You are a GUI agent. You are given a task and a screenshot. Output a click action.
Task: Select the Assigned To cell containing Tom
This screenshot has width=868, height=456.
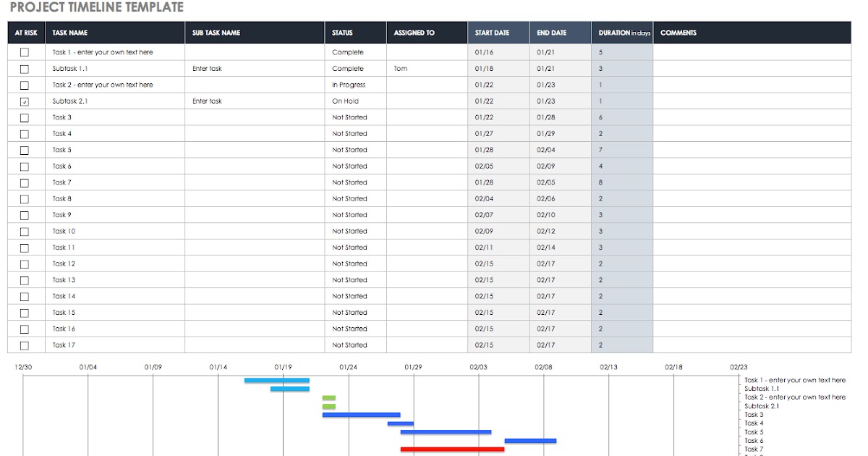(427, 69)
